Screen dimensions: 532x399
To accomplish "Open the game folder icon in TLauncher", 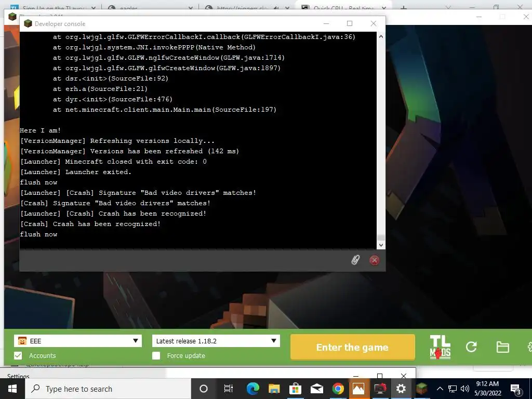I will coord(502,347).
